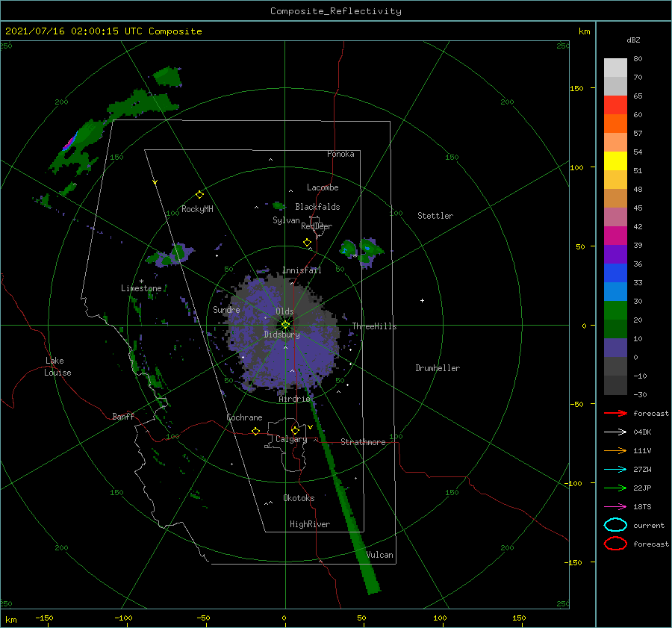Click the Sylvan label
This screenshot has width=672, height=628.
coord(286,220)
